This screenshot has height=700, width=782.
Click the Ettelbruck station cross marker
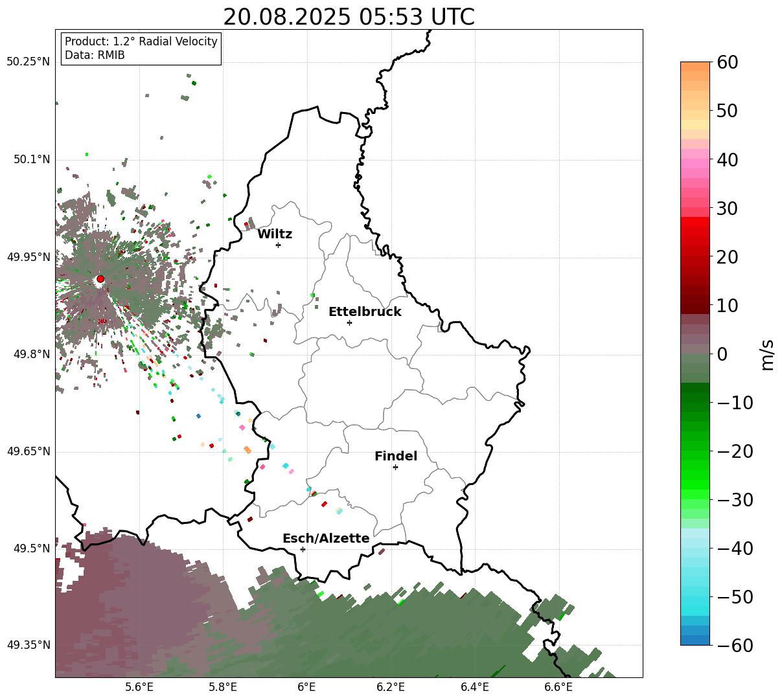point(349,322)
